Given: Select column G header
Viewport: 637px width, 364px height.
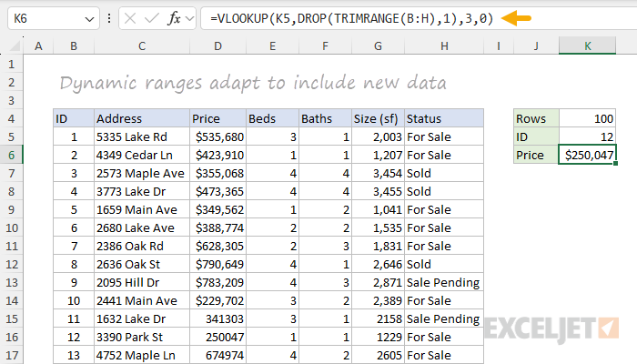Looking at the screenshot, I should coord(378,45).
